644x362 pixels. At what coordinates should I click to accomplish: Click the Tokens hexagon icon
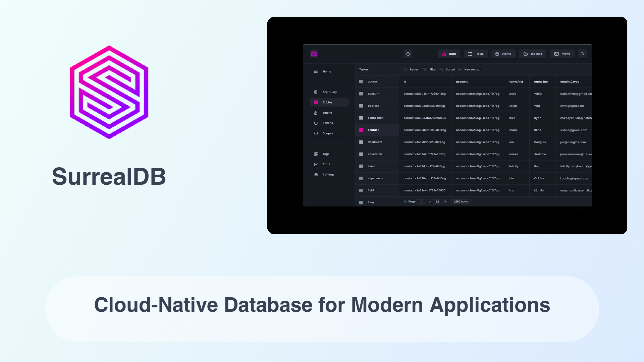[x=316, y=123]
